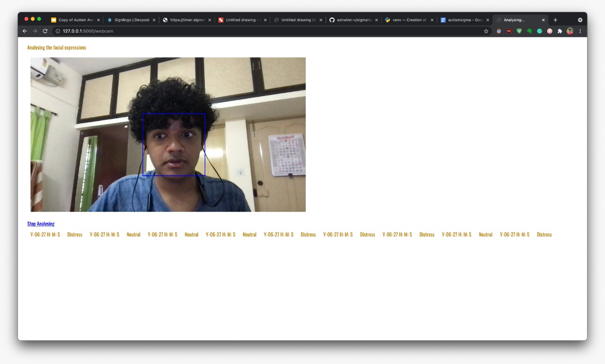Click the Devpost favicon on the Signlingo tab
The width and height of the screenshot is (605, 364).
click(110, 20)
